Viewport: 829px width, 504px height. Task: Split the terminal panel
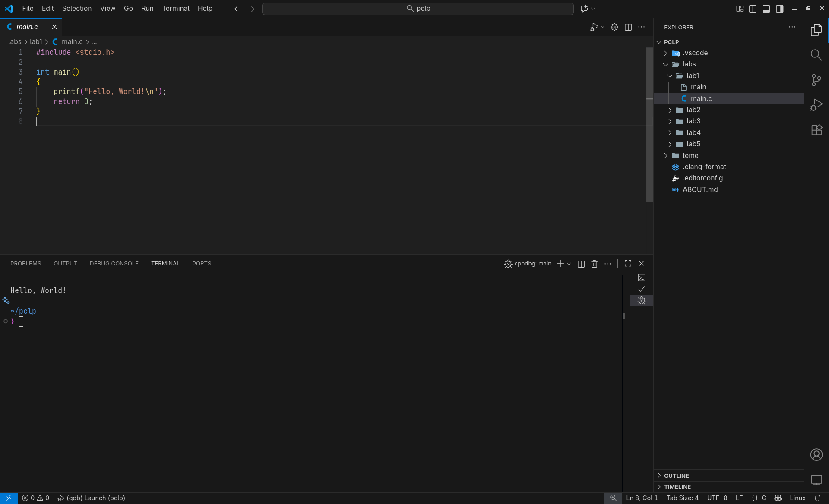point(581,264)
